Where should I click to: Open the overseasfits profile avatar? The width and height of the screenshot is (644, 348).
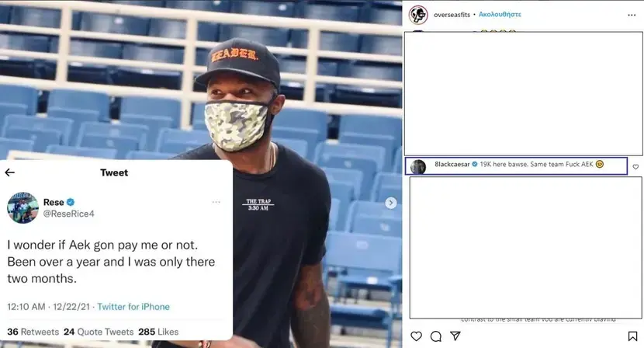pyautogui.click(x=418, y=16)
